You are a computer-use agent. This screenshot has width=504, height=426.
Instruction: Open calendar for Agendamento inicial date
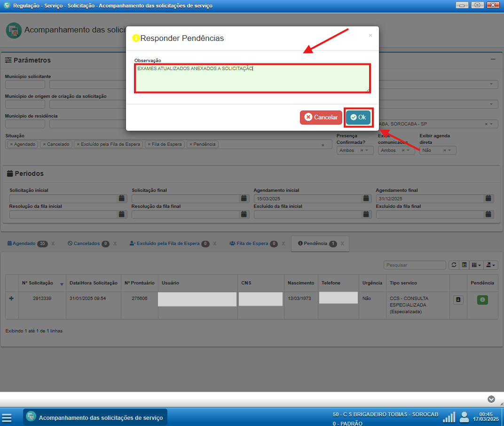tap(366, 199)
